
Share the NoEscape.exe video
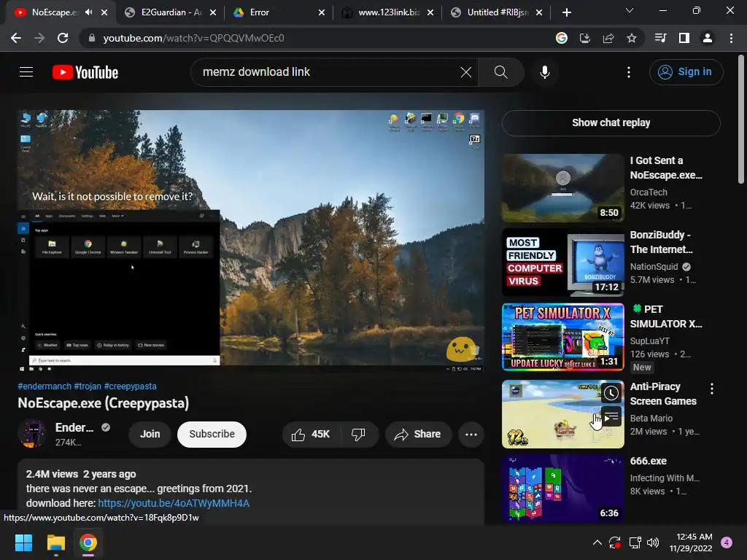click(418, 435)
